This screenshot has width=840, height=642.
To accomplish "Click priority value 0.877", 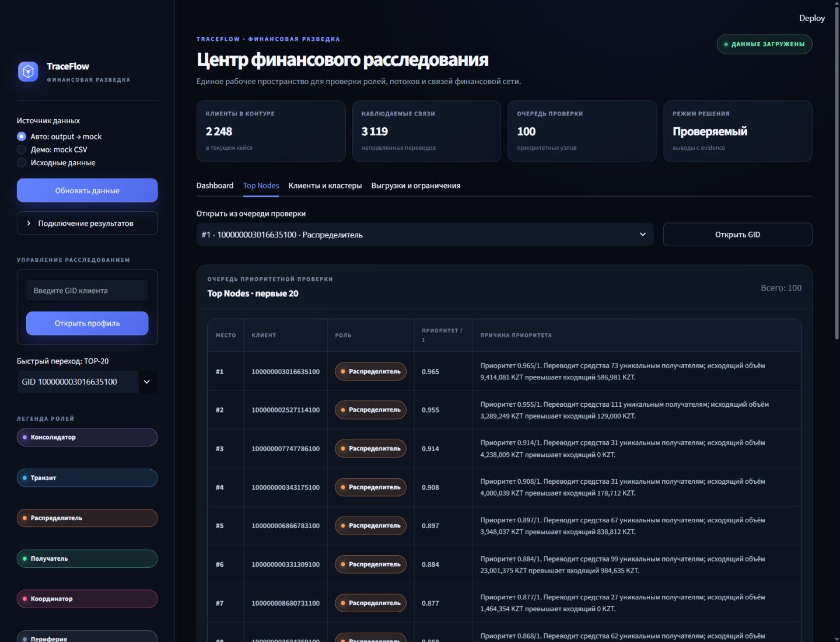I will click(430, 603).
